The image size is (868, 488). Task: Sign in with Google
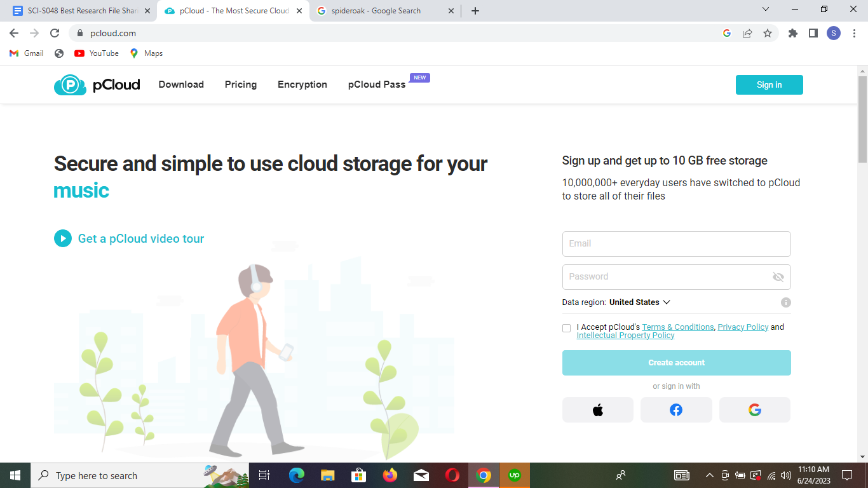[754, 410]
